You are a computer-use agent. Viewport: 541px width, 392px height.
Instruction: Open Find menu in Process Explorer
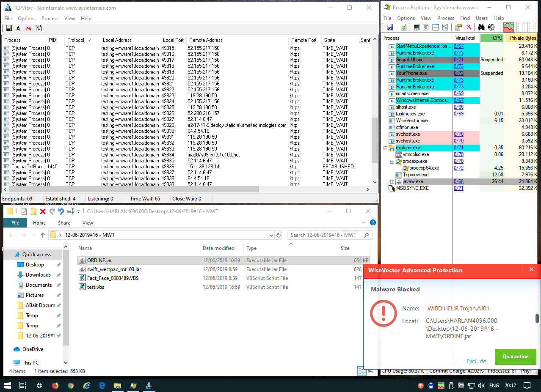[465, 18]
